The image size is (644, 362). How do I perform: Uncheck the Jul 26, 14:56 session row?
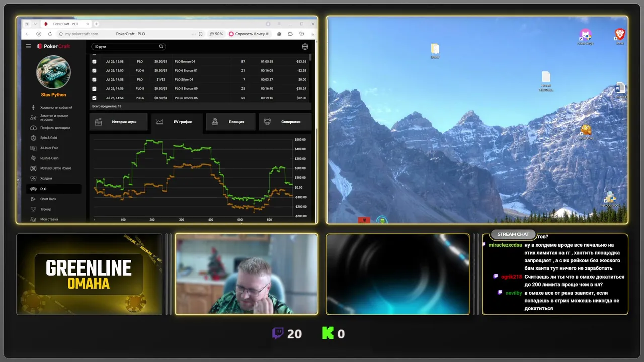coord(94,88)
